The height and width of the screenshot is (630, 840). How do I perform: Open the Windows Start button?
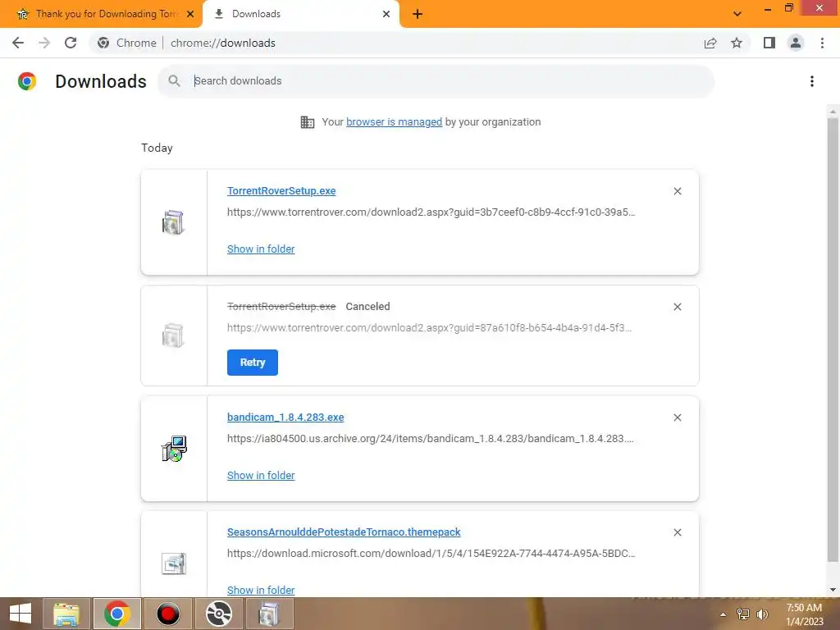point(20,614)
